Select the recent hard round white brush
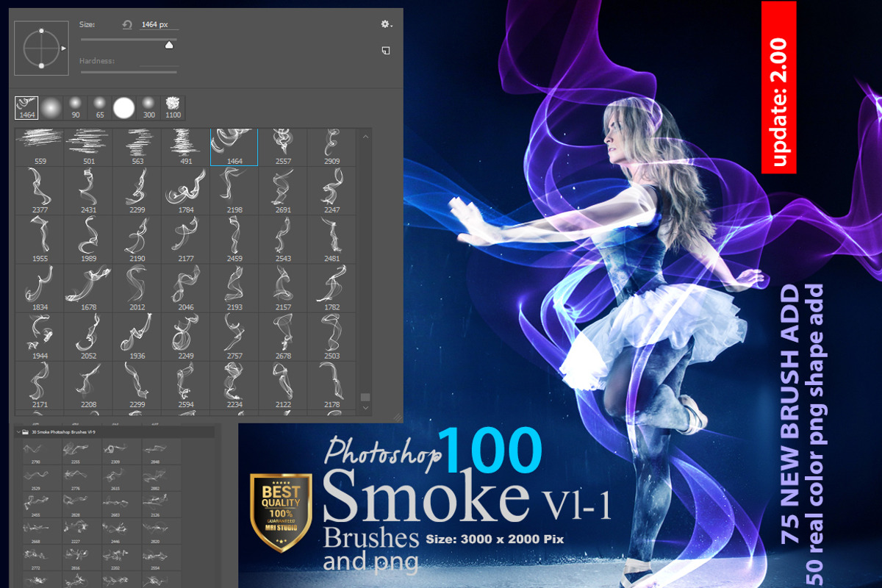Screen dimensions: 882x588 point(124,108)
